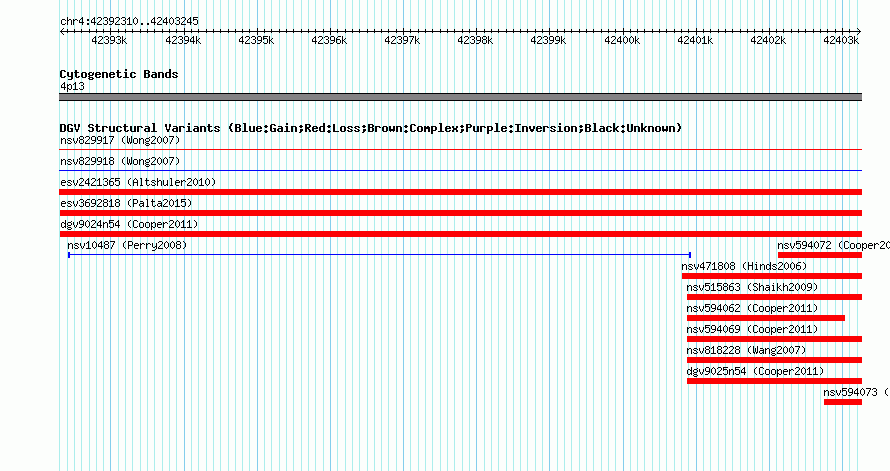Open the nsv515863 (Shaikh2009) variant label
Viewport: 890px width, 471px height.
pos(752,287)
